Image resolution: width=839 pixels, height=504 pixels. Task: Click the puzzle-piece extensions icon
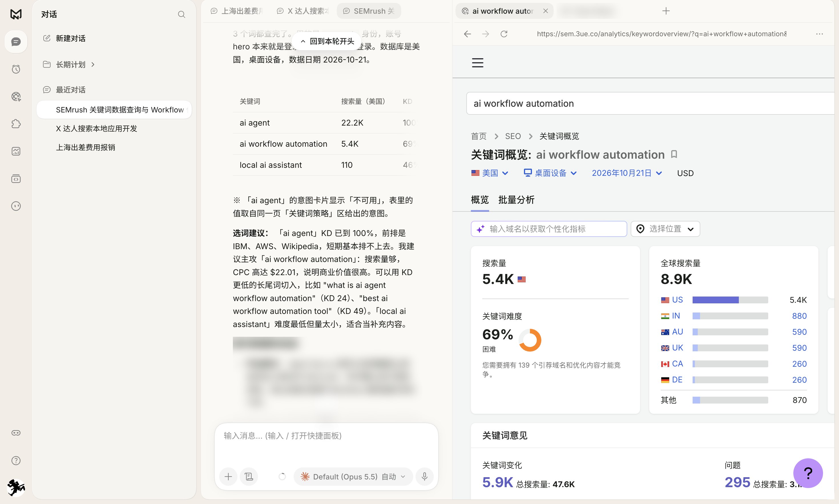[16, 124]
